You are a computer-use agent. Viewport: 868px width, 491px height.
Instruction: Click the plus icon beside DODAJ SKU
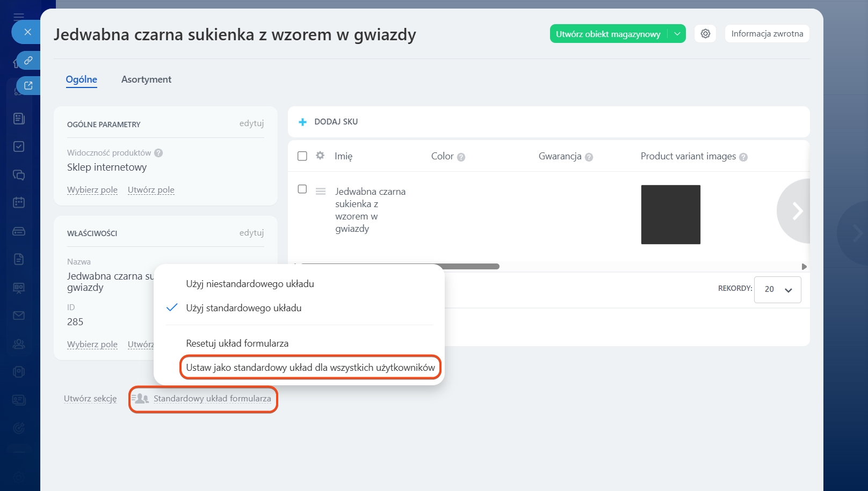coord(302,122)
